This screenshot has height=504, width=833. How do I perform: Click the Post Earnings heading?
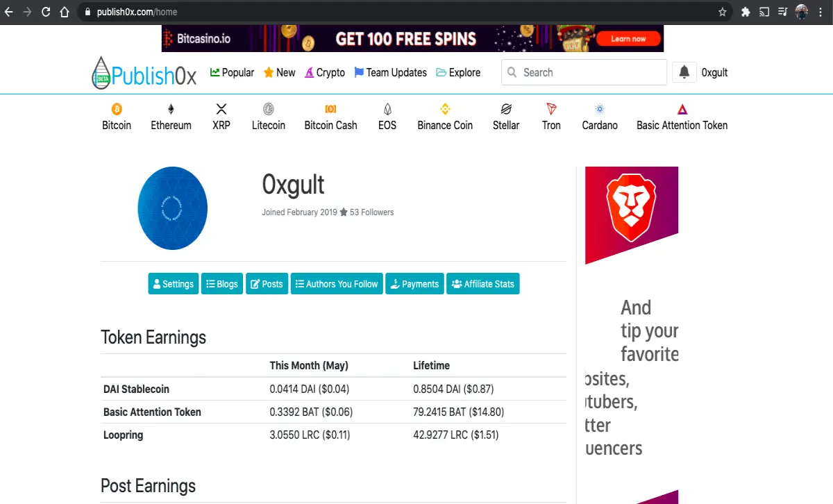[x=148, y=485]
